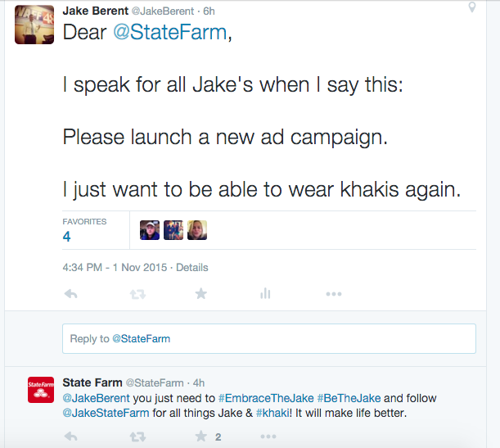Click the location pin icon at top right
This screenshot has height=448, width=500.
click(472, 7)
